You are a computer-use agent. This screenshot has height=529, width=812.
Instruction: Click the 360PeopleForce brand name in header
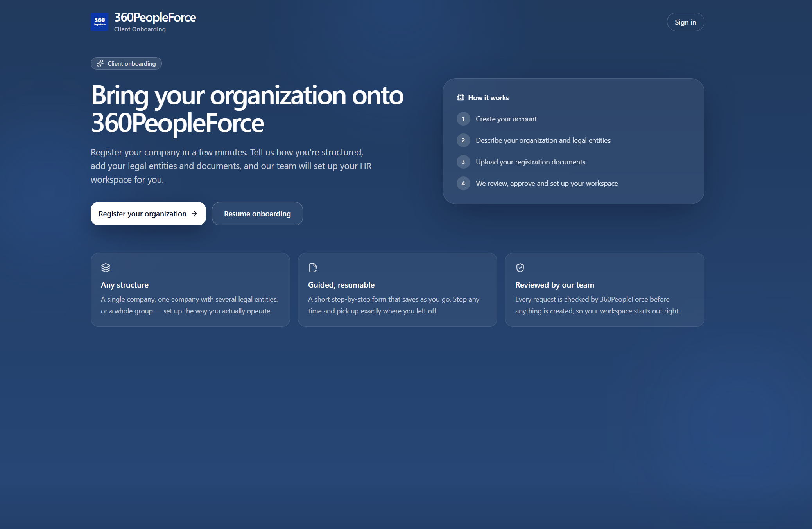click(155, 17)
